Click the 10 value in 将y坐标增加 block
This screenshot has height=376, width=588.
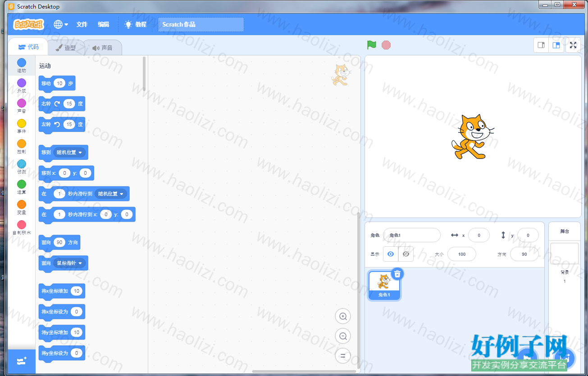77,332
